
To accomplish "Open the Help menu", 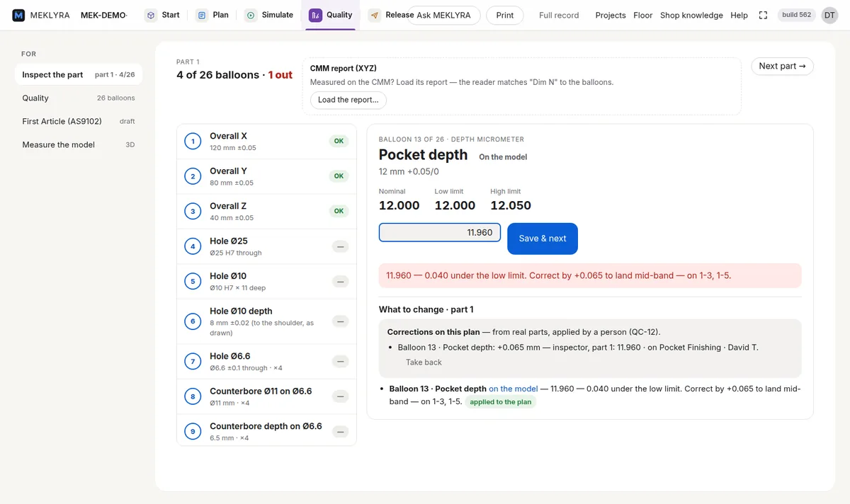I will (x=739, y=15).
